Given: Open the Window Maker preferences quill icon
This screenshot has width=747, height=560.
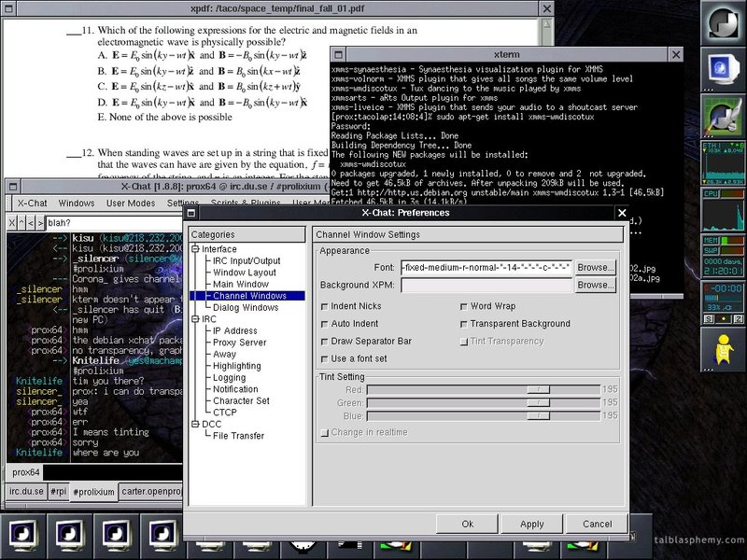Looking at the screenshot, I should [x=722, y=116].
